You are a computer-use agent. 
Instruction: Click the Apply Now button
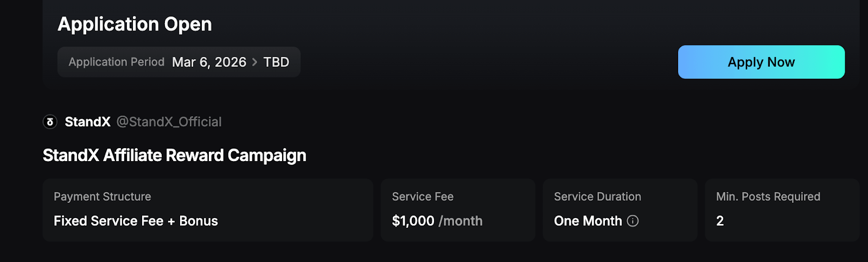point(761,62)
